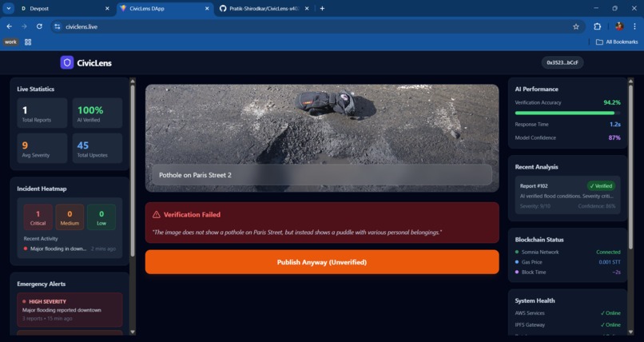Open the Report #102 analysis card
Screen dimensions: 644x342
click(567, 196)
